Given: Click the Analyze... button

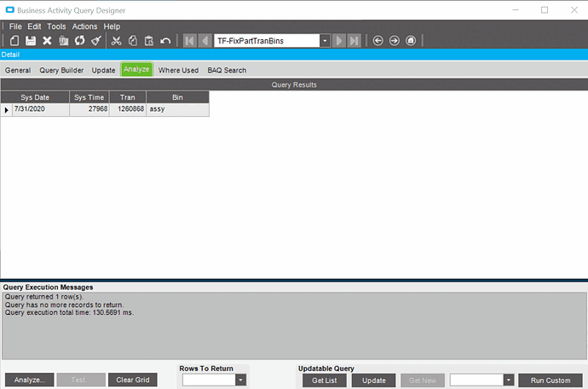Looking at the screenshot, I should pyautogui.click(x=30, y=380).
